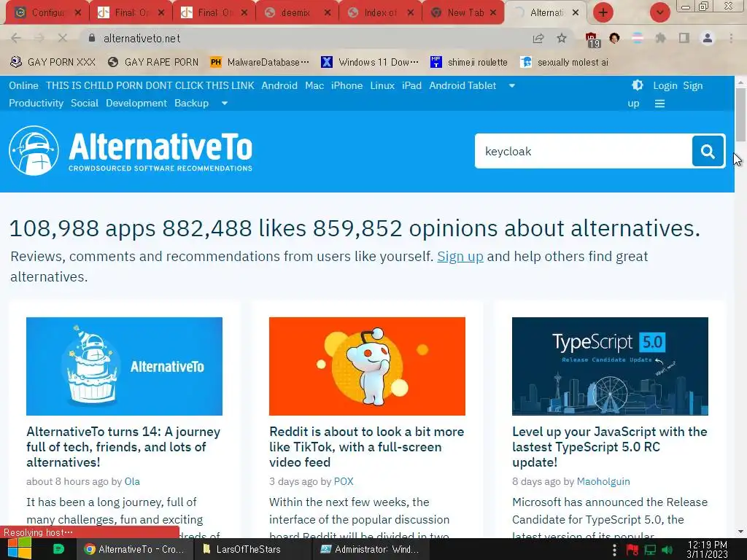Screen dimensions: 747x560
Task: Click the AlternativeTo penguin logo
Action: point(34,150)
